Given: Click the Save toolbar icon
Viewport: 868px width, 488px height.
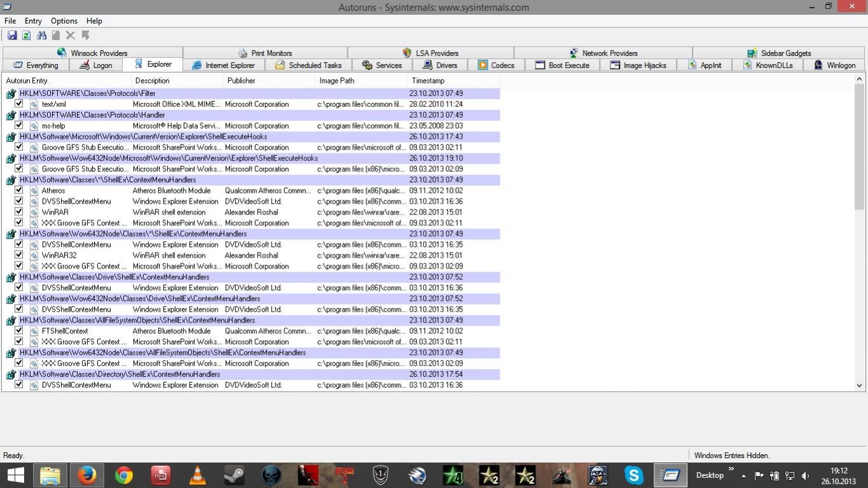Looking at the screenshot, I should click(12, 36).
